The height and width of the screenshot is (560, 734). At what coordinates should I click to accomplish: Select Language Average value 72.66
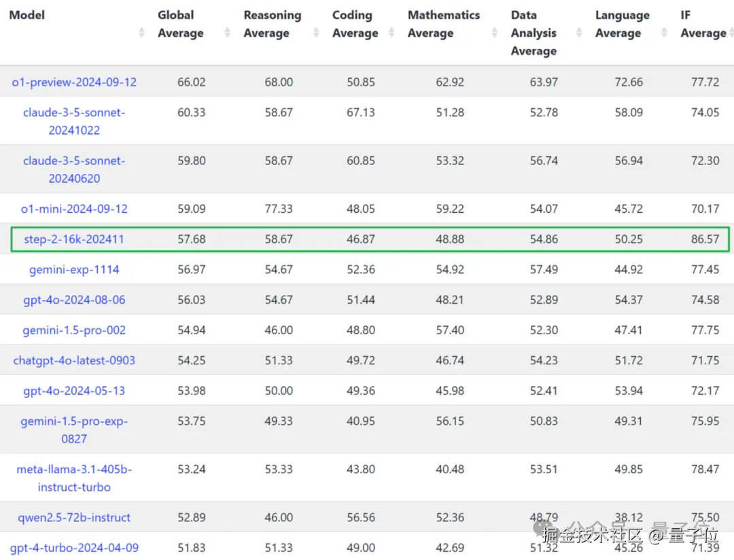pyautogui.click(x=629, y=82)
